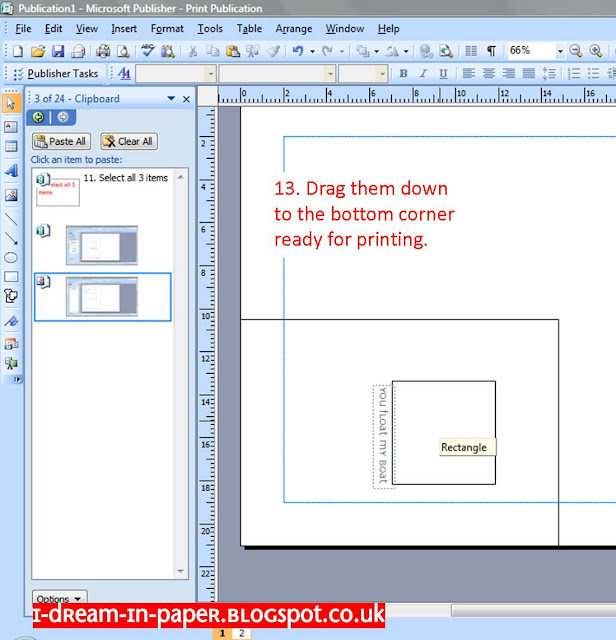Click the Format Painter brush icon
The width and height of the screenshot is (616, 640).
274,51
